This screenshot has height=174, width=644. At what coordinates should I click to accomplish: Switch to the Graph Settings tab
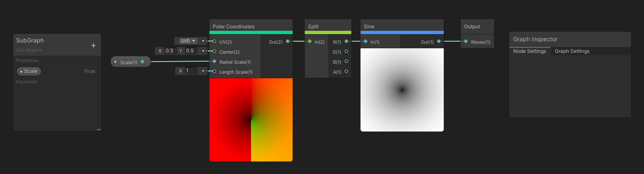572,51
